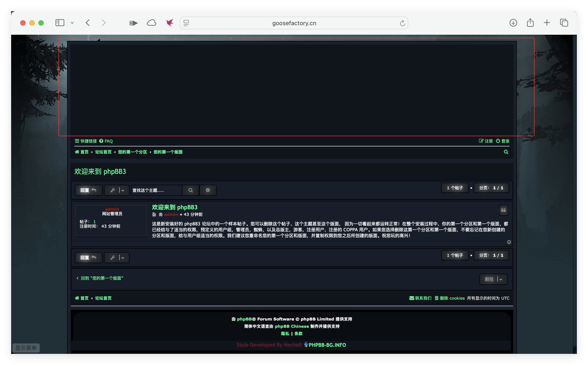Click the scroll-to-top arrow icon in post
The width and height of the screenshot is (588, 365).
[509, 242]
